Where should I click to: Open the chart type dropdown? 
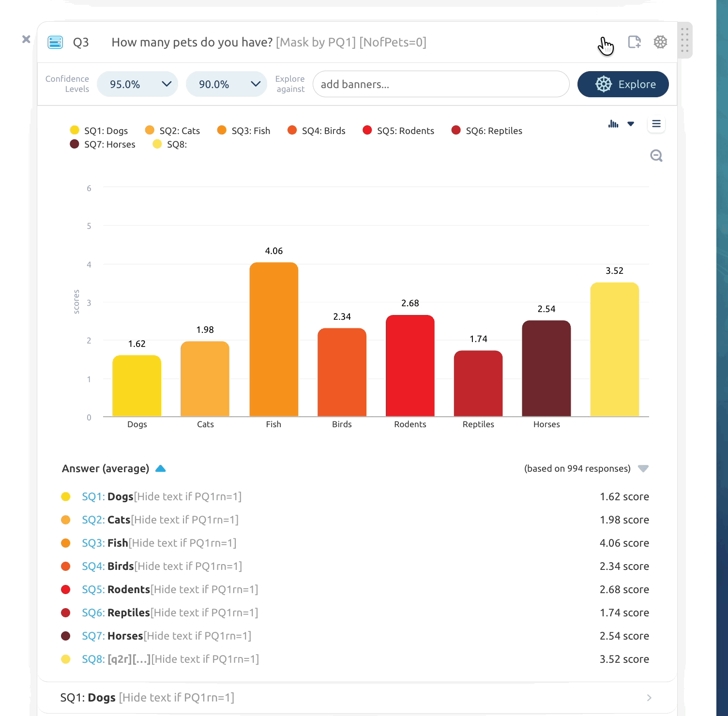(621, 124)
